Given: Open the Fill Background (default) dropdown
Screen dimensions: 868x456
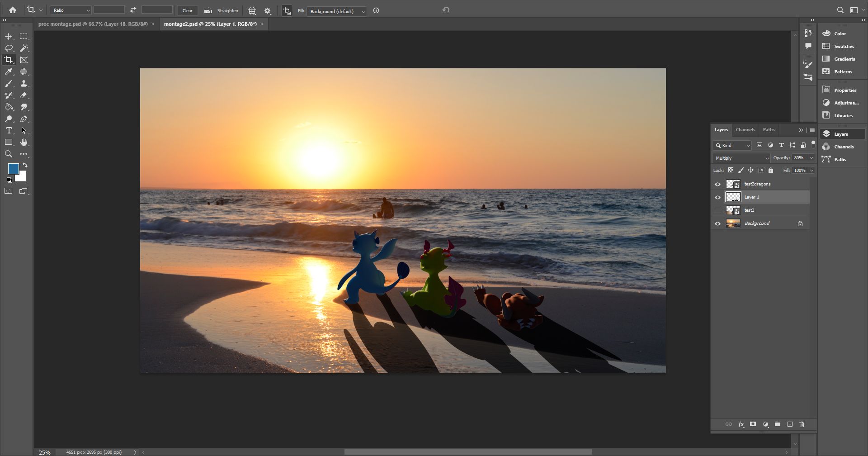Looking at the screenshot, I should pyautogui.click(x=337, y=11).
